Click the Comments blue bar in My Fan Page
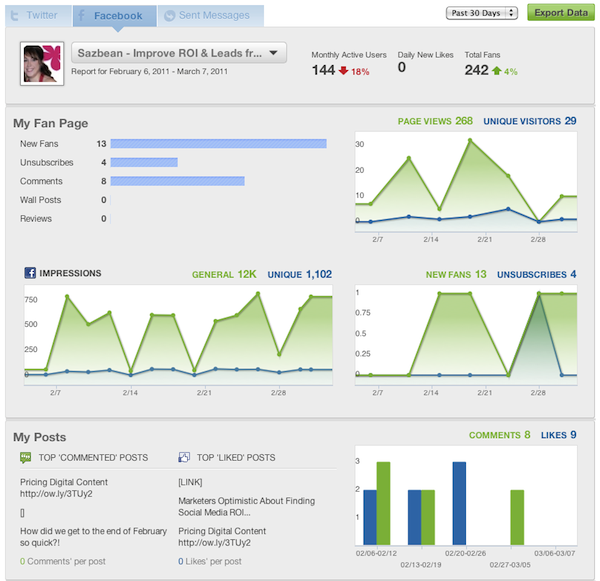Screen dimensions: 600x581 [x=178, y=181]
